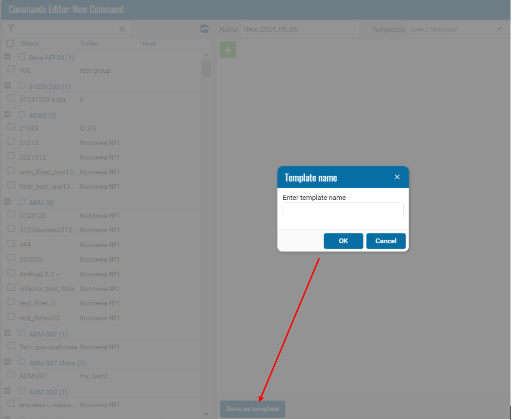Viewport: 512px width, 420px height.
Task: Collapse the ADM (8) group
Action: [x=7, y=202]
